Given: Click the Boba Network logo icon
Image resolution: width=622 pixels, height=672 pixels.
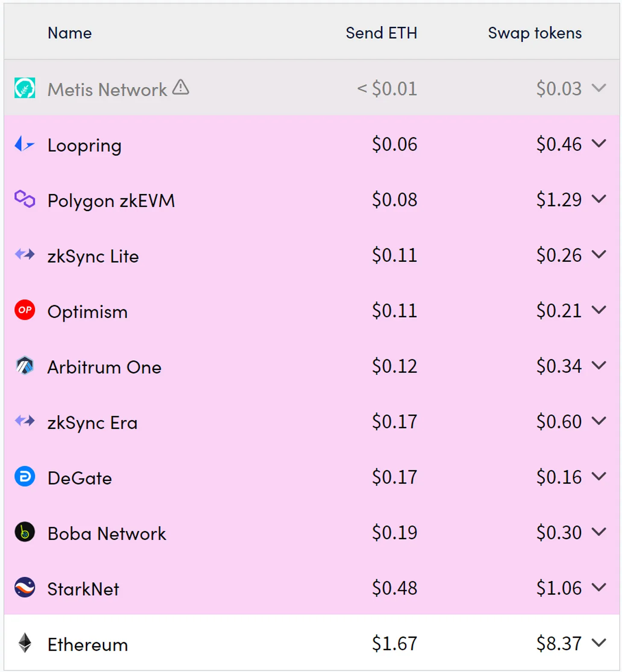Looking at the screenshot, I should (x=25, y=532).
